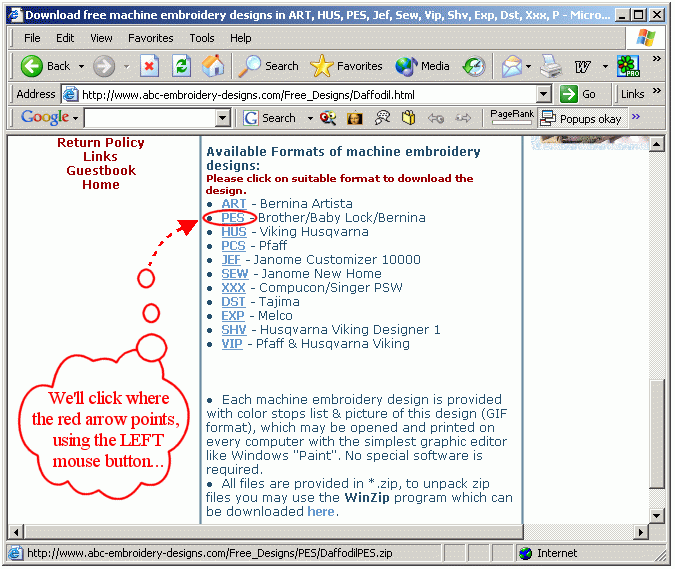The image size is (675, 569).
Task: Open the Home sidebar link
Action: click(x=101, y=185)
